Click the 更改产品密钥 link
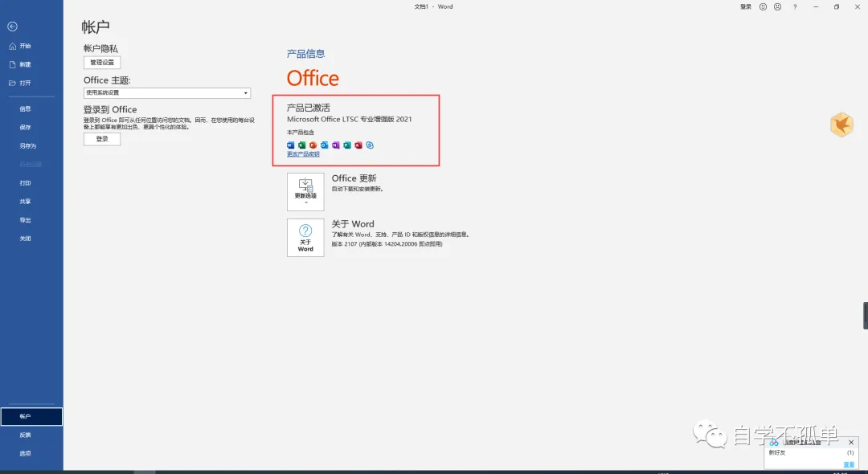868x474 pixels. coord(303,154)
